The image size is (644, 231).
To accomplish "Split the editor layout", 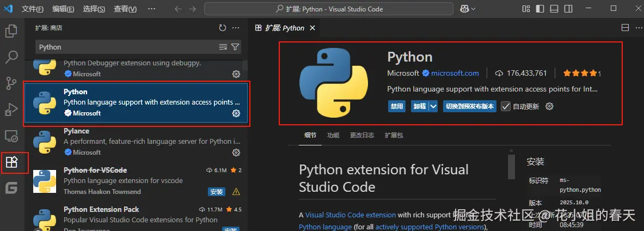I will coord(625,28).
